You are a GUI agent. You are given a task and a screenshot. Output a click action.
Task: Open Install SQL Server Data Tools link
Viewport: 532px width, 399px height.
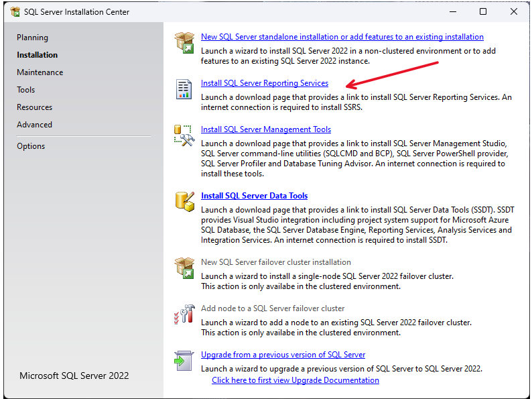[255, 196]
